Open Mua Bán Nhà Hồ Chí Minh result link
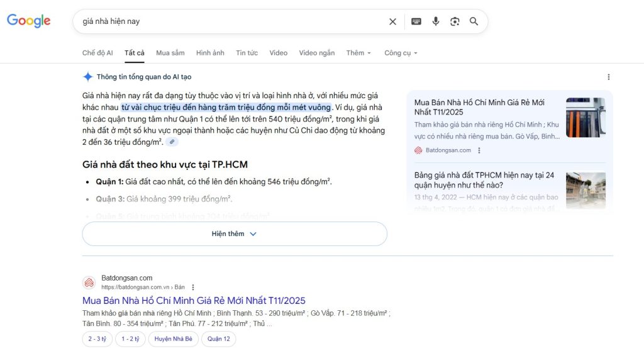Screen dimensions: 644x353 point(194,300)
